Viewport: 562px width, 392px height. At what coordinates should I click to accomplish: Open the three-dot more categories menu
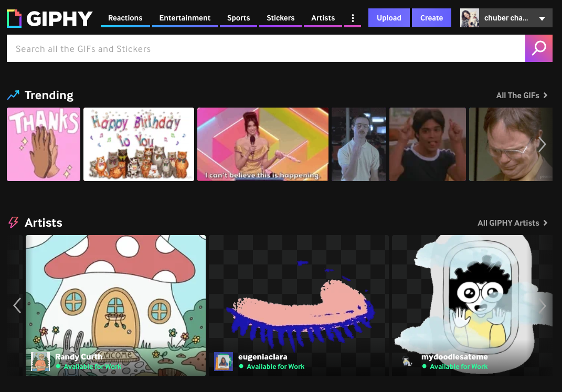pyautogui.click(x=353, y=18)
